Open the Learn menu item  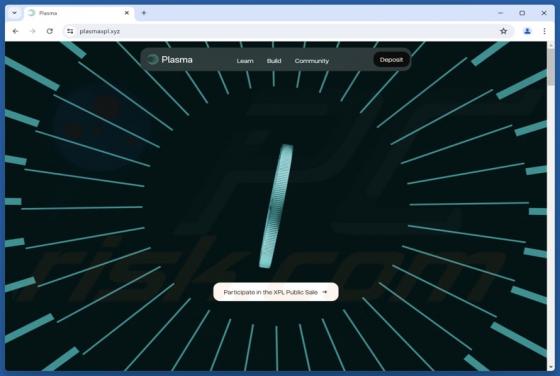245,61
